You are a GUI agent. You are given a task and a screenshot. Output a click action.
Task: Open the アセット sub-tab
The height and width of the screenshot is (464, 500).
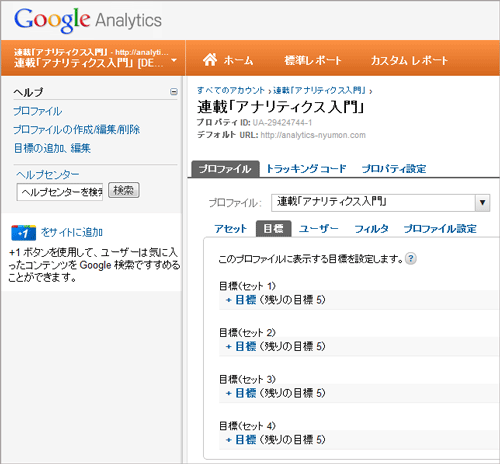click(x=231, y=229)
